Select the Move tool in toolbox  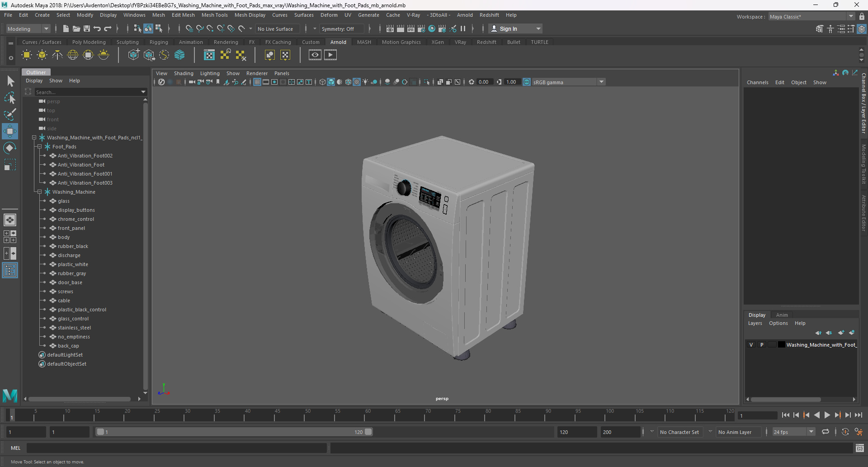10,131
